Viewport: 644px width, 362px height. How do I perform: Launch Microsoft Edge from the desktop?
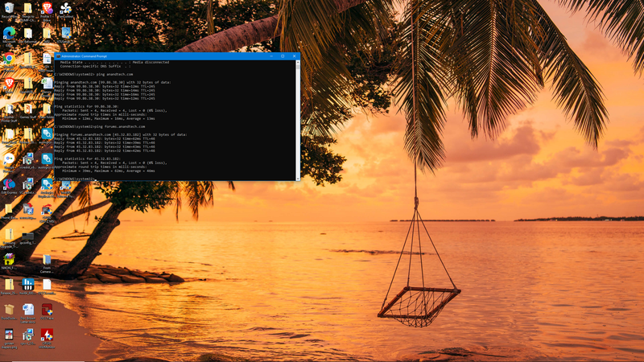tap(8, 33)
